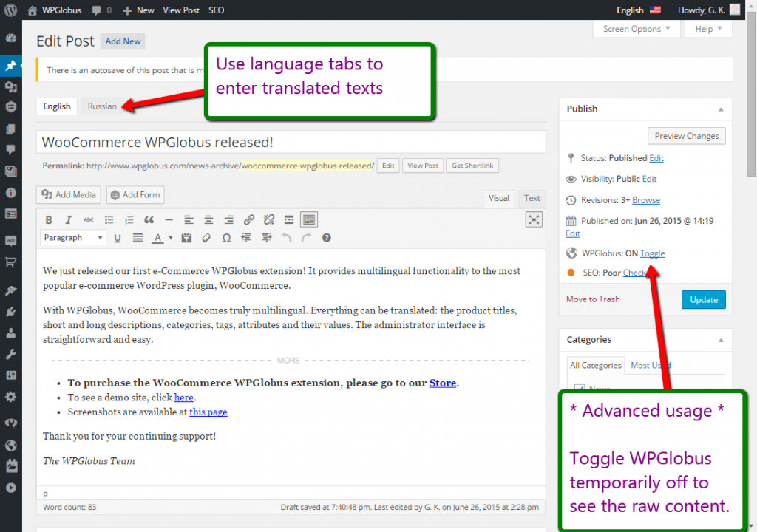Click the underline formatting icon
This screenshot has width=757, height=532.
tap(118, 238)
